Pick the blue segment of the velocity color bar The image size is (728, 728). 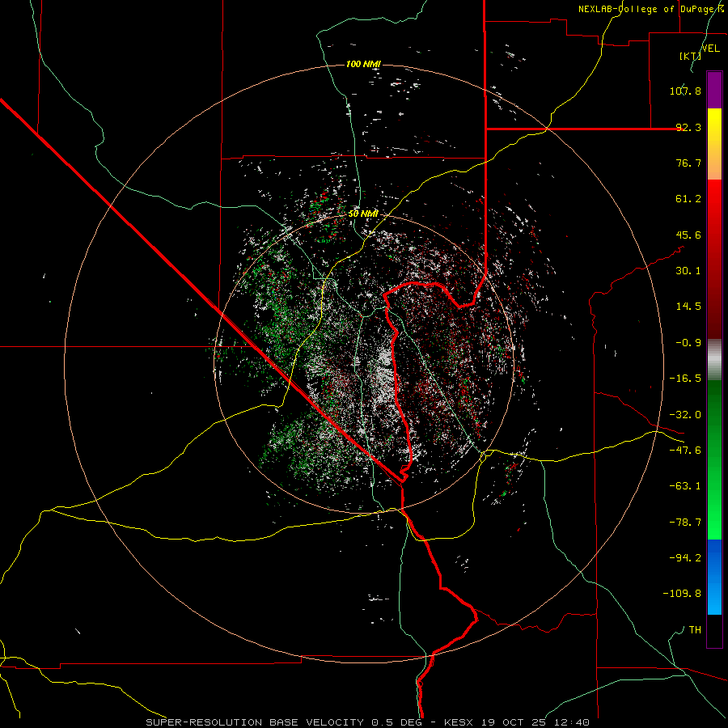(x=714, y=577)
